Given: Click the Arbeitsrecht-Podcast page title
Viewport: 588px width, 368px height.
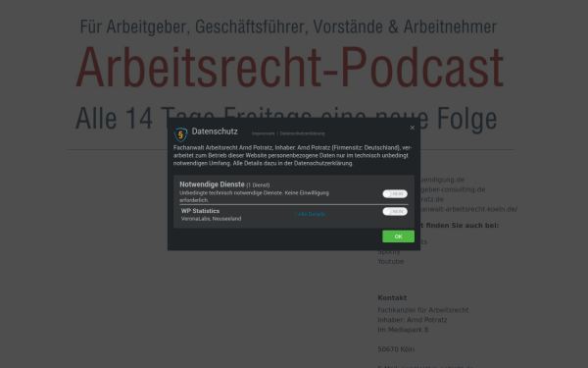Looking at the screenshot, I should [290, 68].
